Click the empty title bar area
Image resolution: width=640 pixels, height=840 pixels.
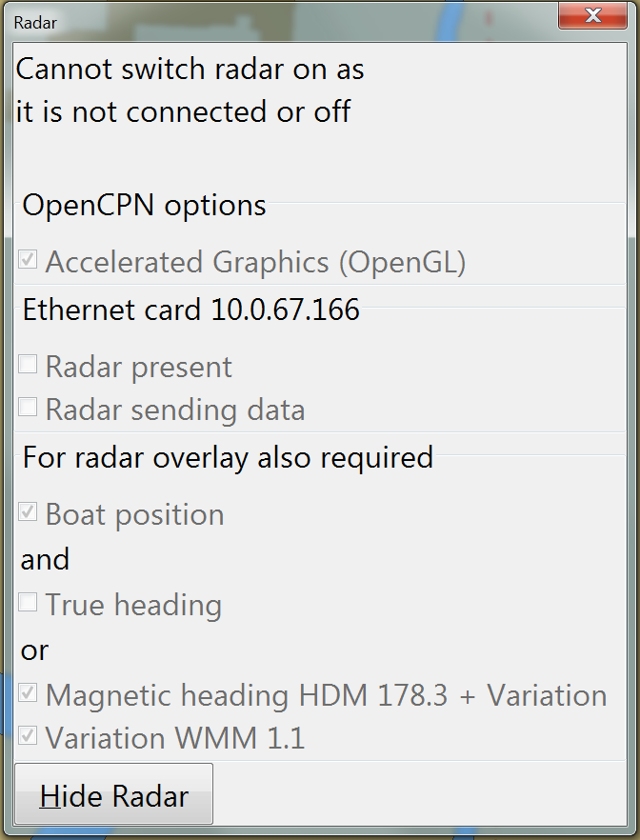[x=306, y=21]
